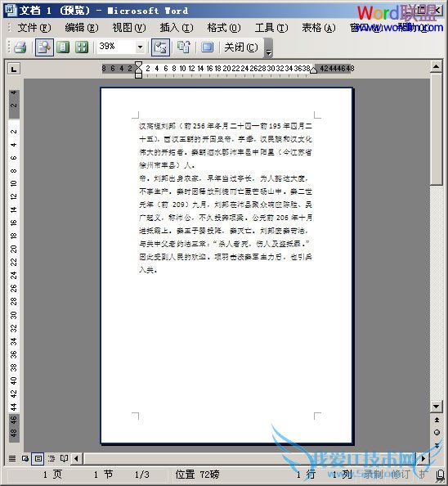
Task: Click the previewed page's first text line
Action: tap(226, 126)
